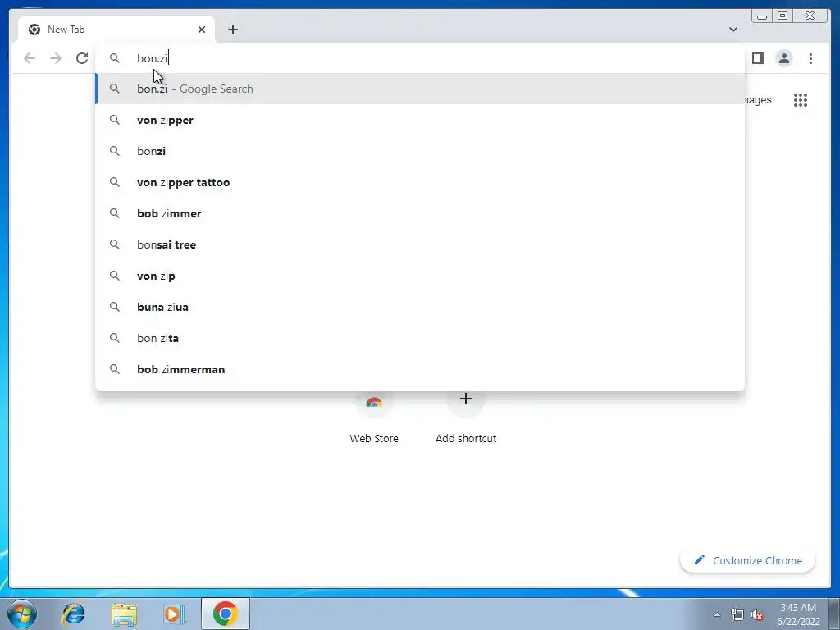Image resolution: width=840 pixels, height=630 pixels.
Task: Select the 'bonsai tree' suggestion
Action: point(420,244)
